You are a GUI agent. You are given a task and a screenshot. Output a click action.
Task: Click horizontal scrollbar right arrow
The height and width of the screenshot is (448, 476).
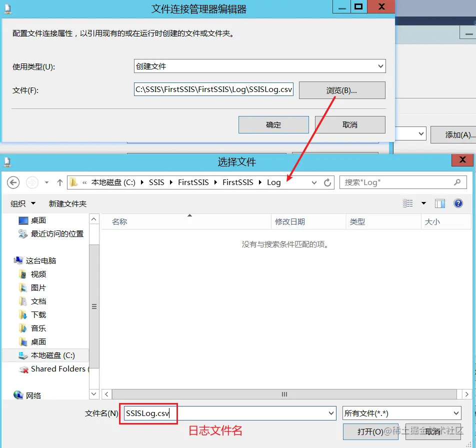point(466,394)
